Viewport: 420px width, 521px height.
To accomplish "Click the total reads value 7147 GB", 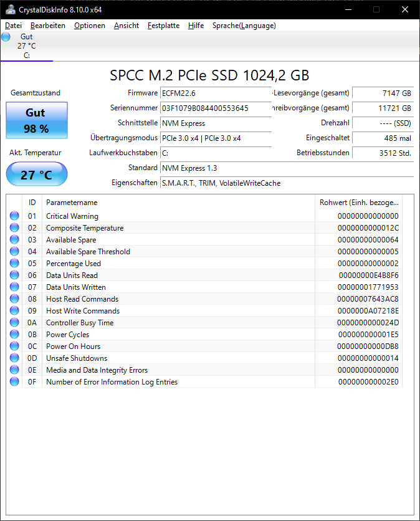I will tap(383, 93).
